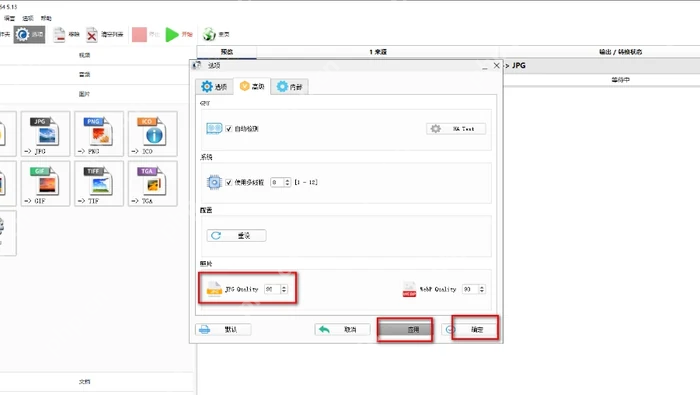Image resolution: width=700 pixels, height=395 pixels.
Task: Expand the Audio category in left panel
Action: (x=84, y=74)
